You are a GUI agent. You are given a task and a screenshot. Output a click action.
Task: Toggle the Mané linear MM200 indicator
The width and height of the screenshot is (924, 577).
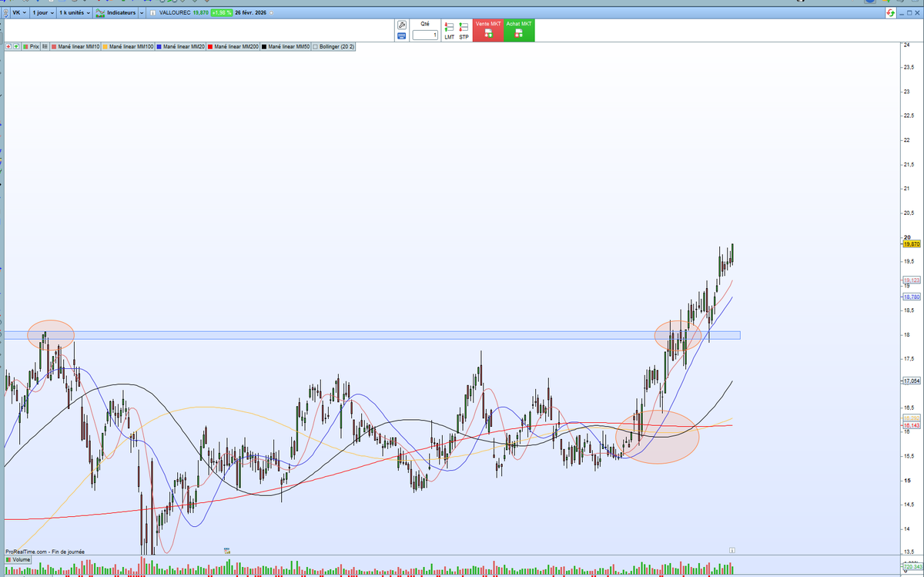coord(234,47)
